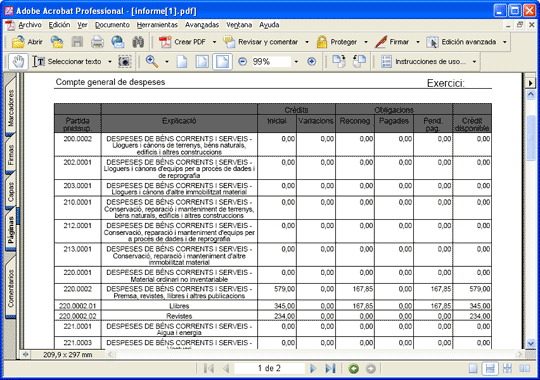Open the Proteger dropdown arrow
This screenshot has width=540, height=380.
click(366, 42)
